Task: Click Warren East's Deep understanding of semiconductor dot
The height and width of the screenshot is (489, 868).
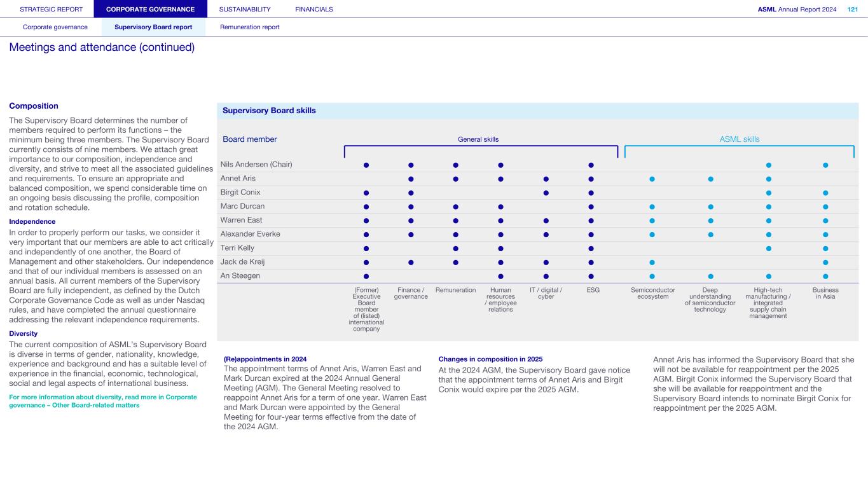Action: pyautogui.click(x=710, y=221)
